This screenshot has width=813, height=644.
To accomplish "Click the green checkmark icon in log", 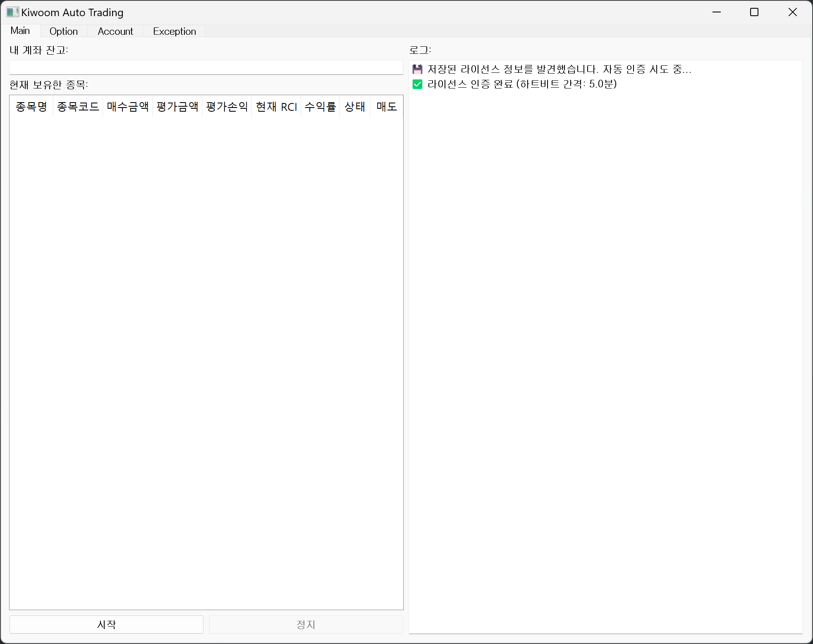I will pyautogui.click(x=417, y=84).
